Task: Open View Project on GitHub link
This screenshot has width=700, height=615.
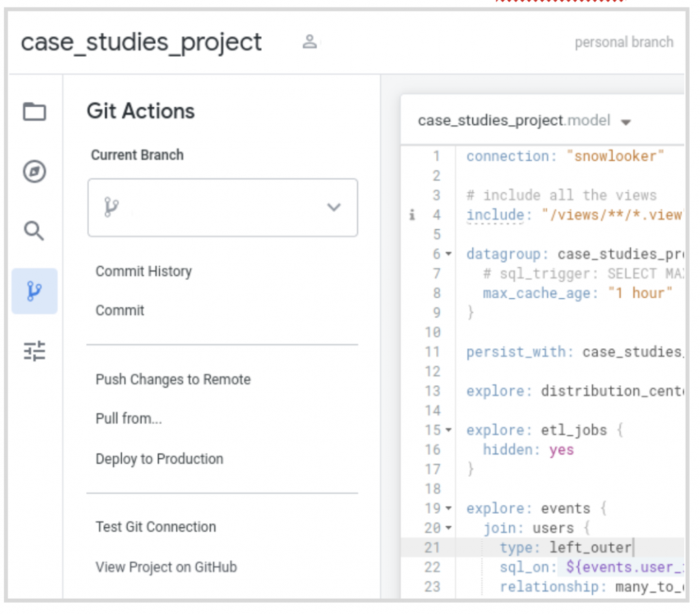Action: [166, 567]
